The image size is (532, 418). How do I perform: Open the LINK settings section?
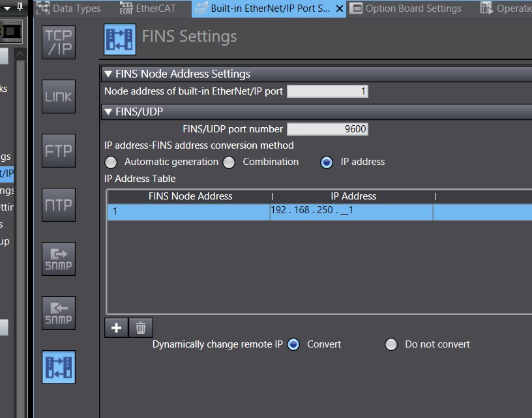(x=59, y=97)
